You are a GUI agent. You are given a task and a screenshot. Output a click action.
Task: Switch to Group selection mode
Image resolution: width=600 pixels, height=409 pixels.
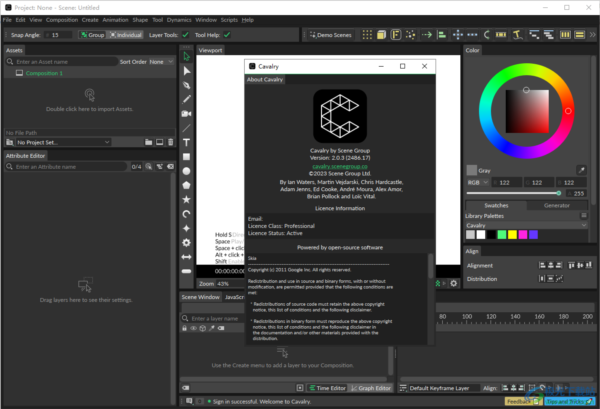click(92, 35)
